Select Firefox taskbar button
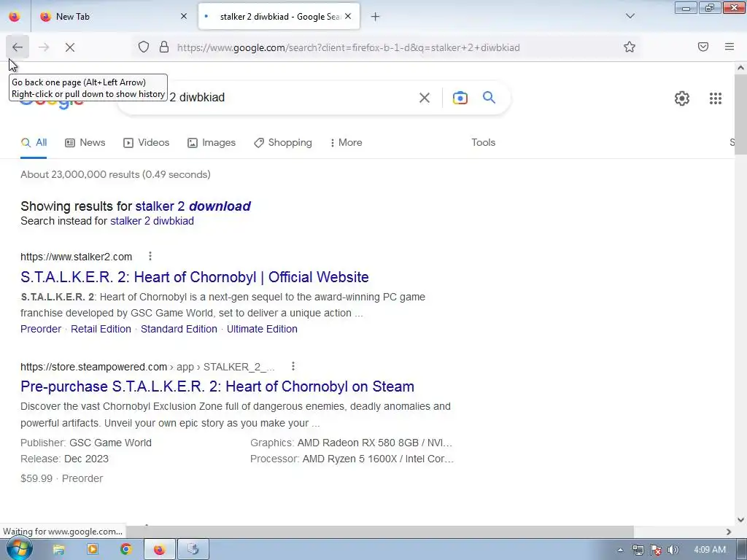Viewport: 747px width, 560px height. point(159,550)
